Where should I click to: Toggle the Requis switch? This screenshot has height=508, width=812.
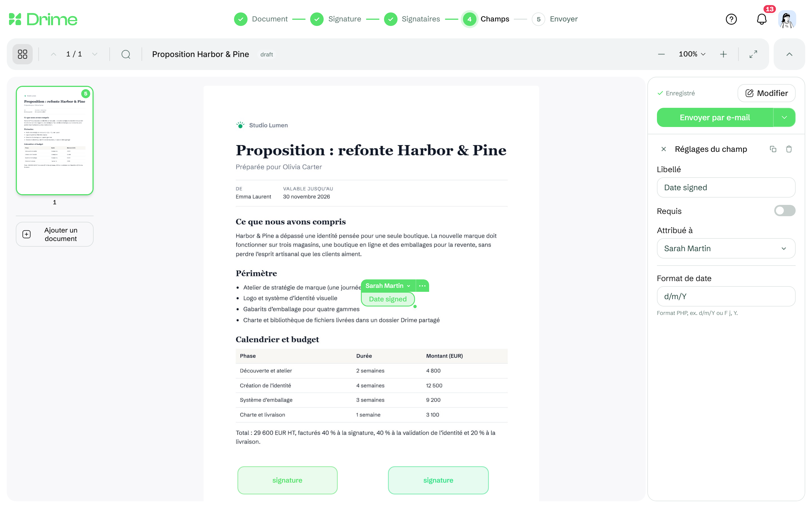click(x=784, y=211)
